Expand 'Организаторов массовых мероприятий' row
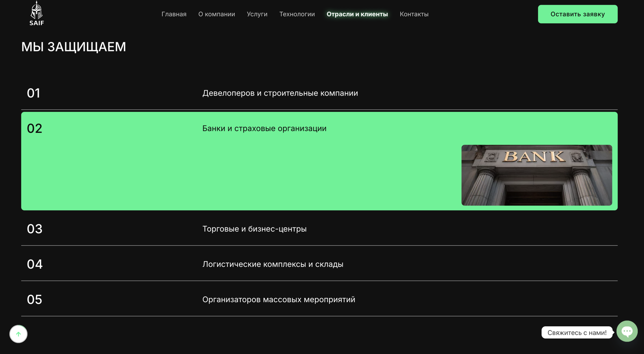The height and width of the screenshot is (354, 644). pos(279,299)
